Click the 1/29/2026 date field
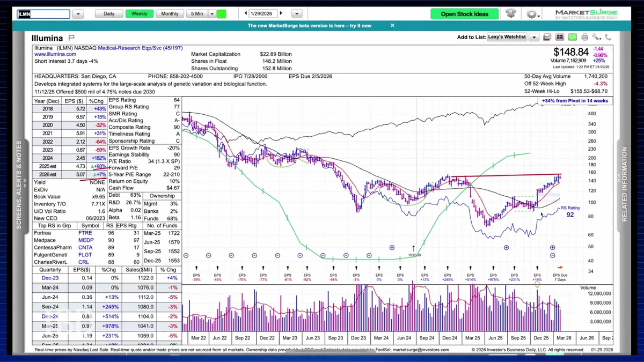The width and height of the screenshot is (644, 362). [x=264, y=13]
